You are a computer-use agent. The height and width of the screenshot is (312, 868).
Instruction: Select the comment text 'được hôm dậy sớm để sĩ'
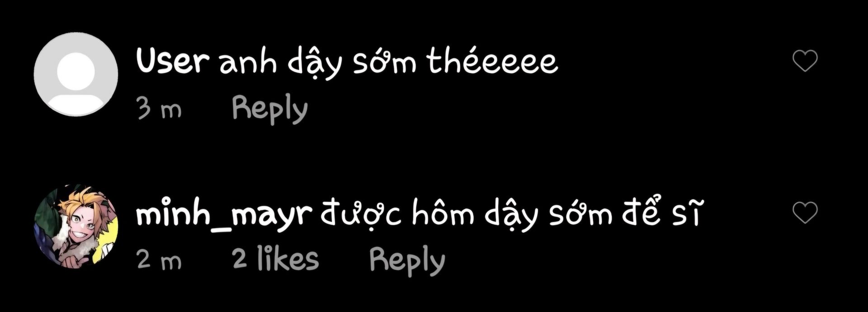[x=510, y=215]
